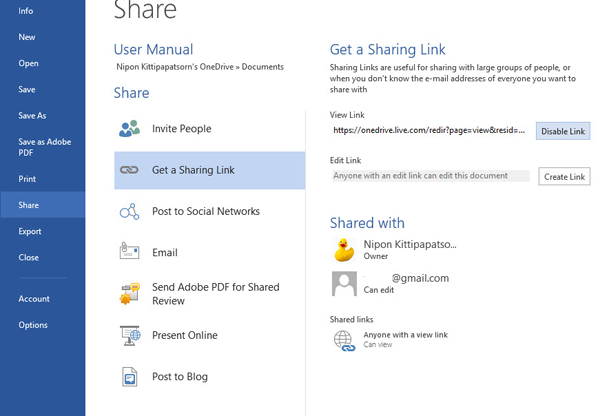This screenshot has width=600, height=416.
Task: Click the View Link URL field
Action: coord(430,131)
